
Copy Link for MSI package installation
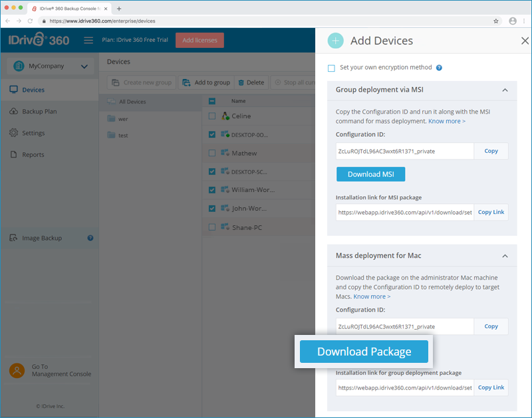(x=491, y=212)
